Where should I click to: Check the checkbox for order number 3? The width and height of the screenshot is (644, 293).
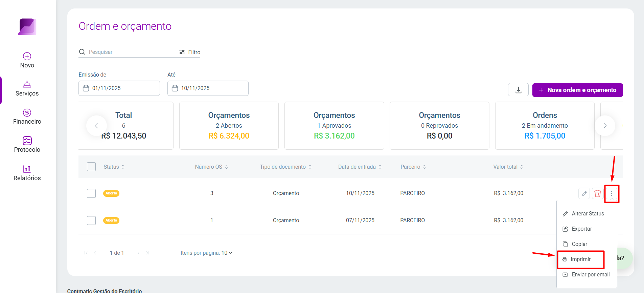click(x=91, y=193)
